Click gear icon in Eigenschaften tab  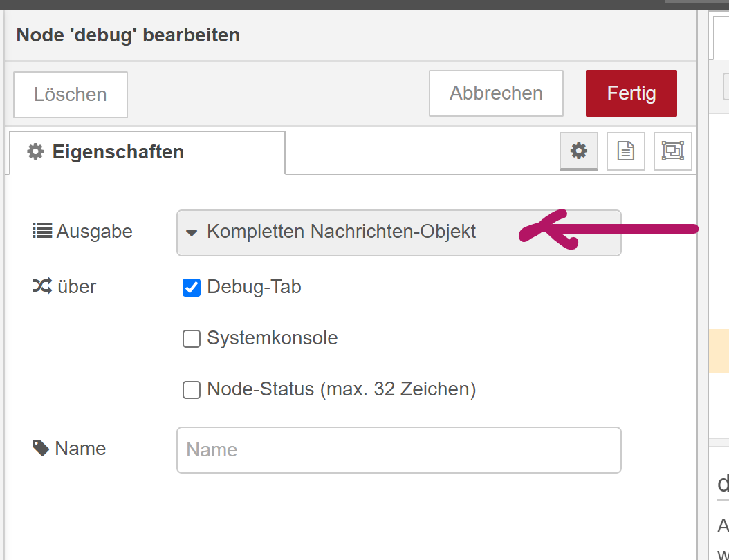click(35, 152)
